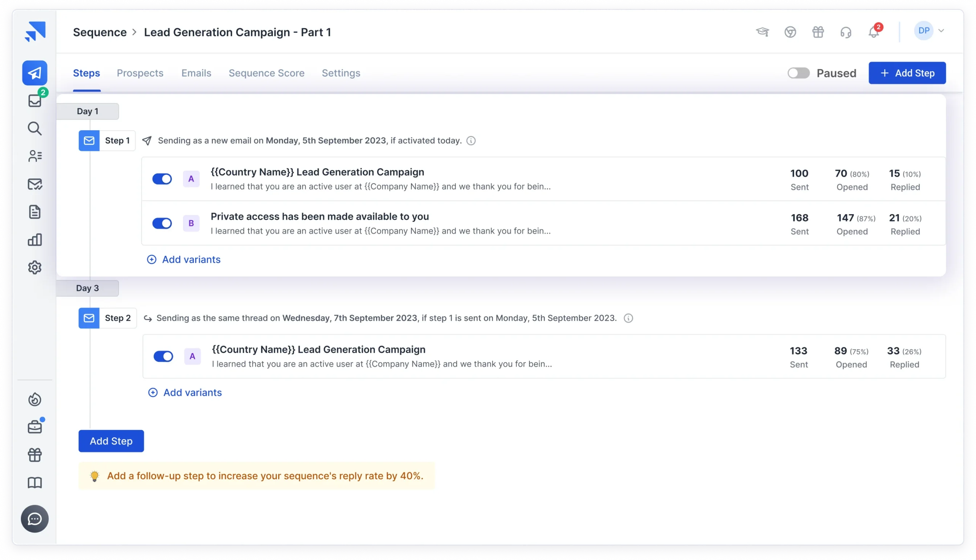Image resolution: width=976 pixels, height=560 pixels.
Task: View the analytics bar-chart section
Action: point(35,239)
